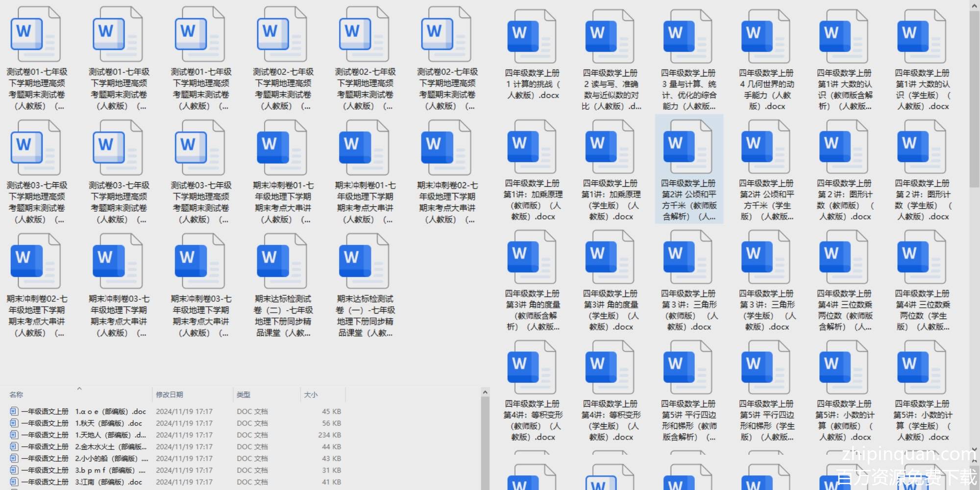Select 3.江南（部编版）.doc list entry
This screenshot has height=490, width=980.
tap(108, 482)
